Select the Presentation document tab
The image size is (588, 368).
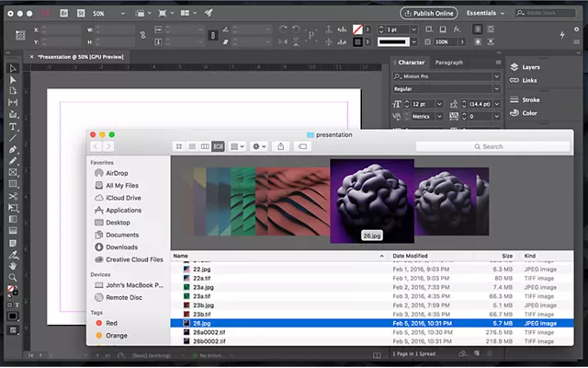(81, 57)
